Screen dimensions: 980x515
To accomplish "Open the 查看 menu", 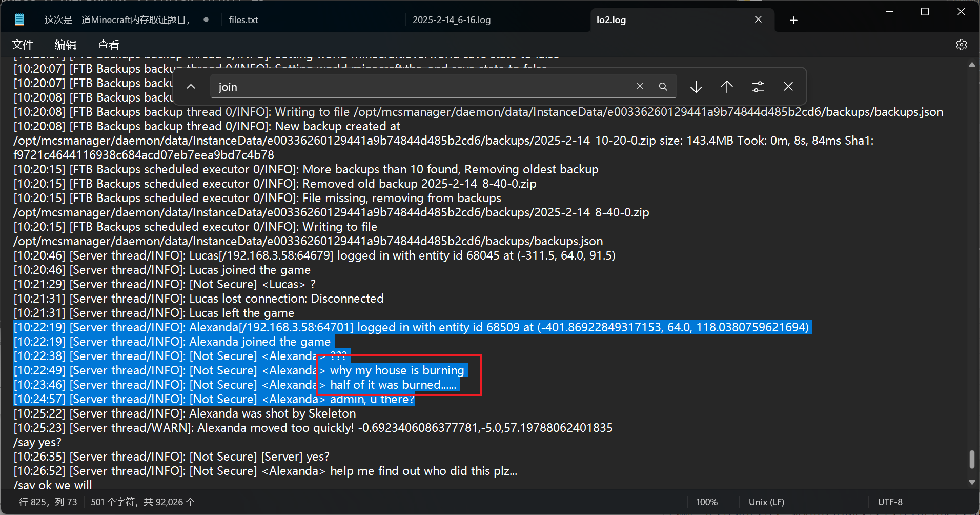I will pos(109,45).
